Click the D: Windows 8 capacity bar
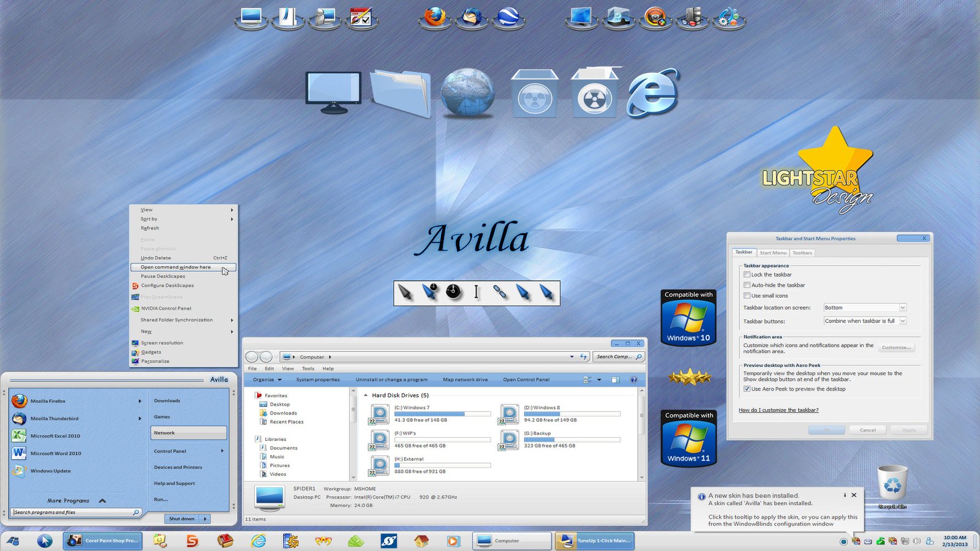This screenshot has height=551, width=980. pos(572,414)
